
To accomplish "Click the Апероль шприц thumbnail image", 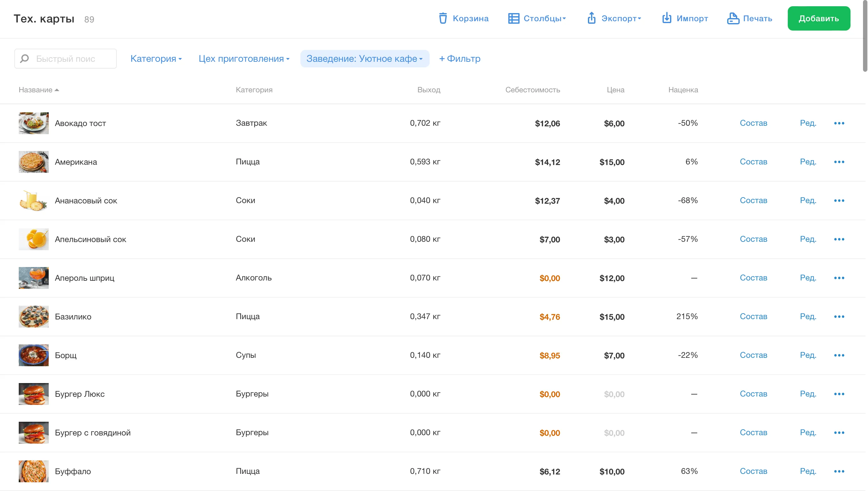I will (33, 278).
